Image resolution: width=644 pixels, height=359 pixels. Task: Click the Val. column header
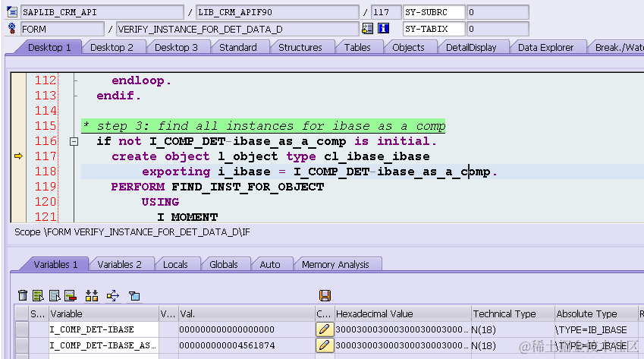tap(247, 313)
